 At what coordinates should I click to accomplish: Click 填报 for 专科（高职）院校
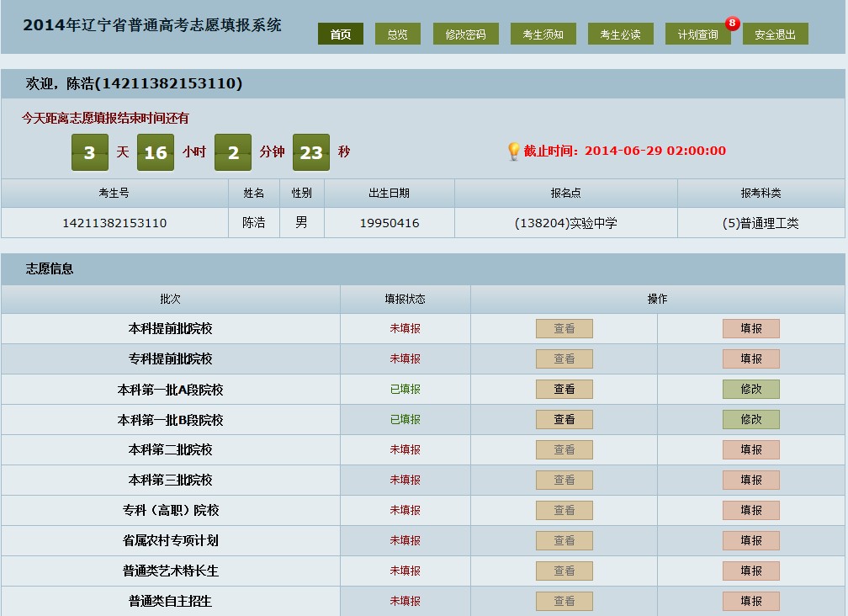coord(750,510)
